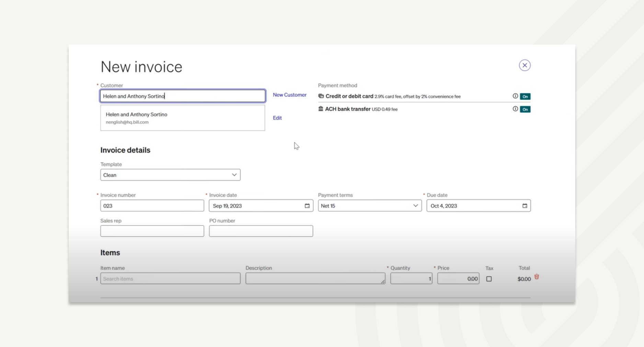Click info icon for ACH bank transfer

(515, 109)
